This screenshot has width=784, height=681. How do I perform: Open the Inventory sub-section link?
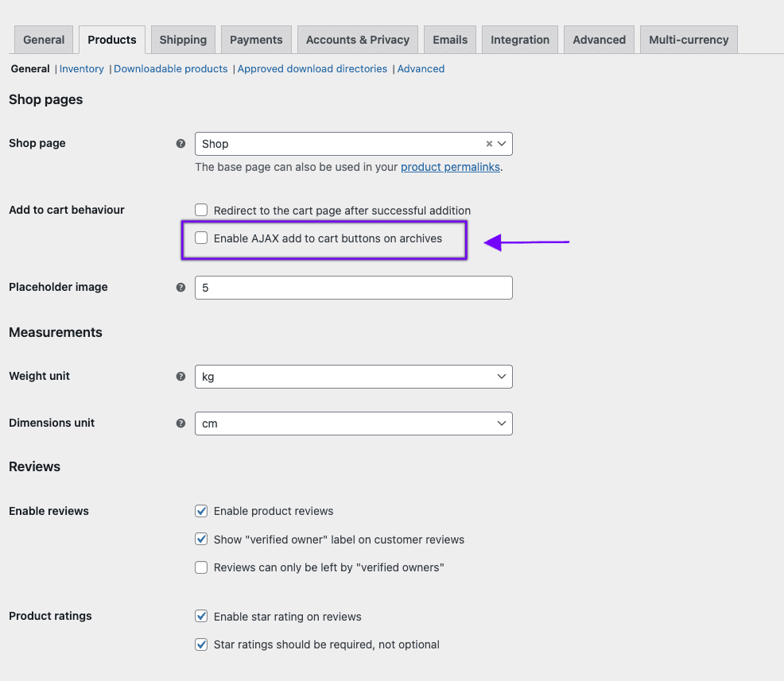(81, 69)
